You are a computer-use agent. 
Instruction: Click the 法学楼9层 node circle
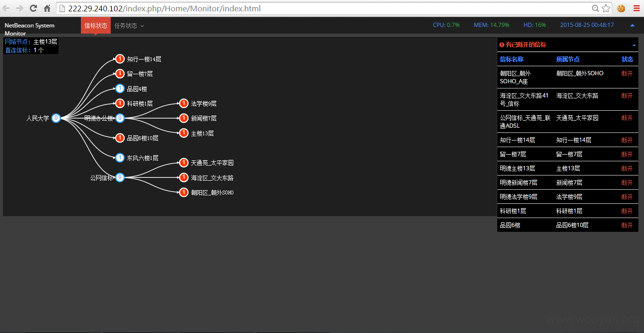pyautogui.click(x=184, y=103)
